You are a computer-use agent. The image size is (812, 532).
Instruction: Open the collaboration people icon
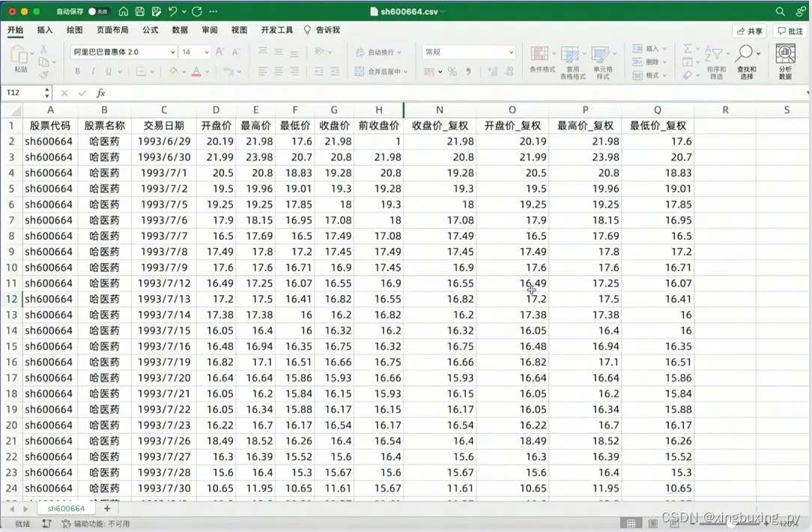(801, 11)
